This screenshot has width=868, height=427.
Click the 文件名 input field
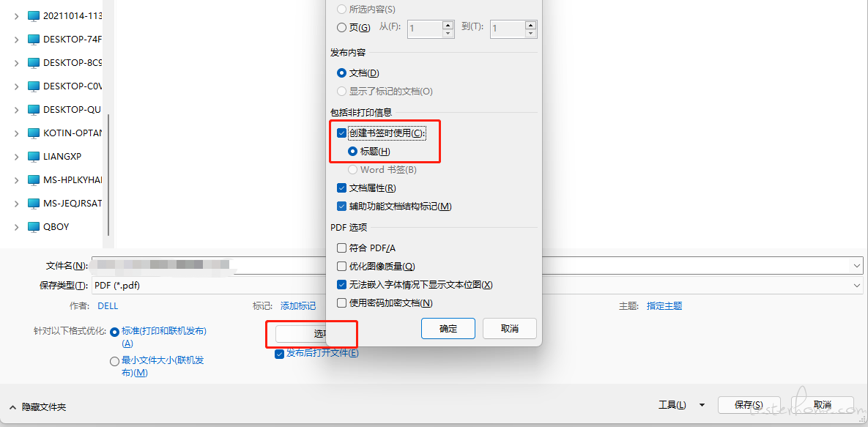(477, 266)
